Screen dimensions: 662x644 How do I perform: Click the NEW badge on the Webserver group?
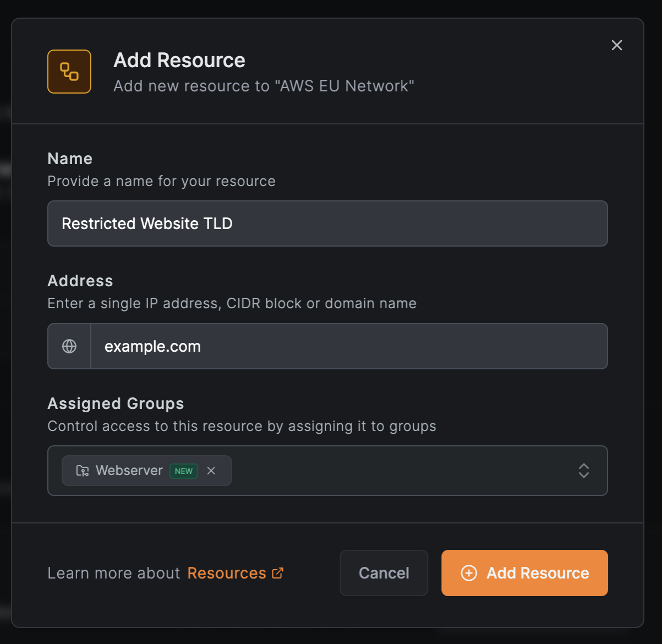click(x=184, y=471)
